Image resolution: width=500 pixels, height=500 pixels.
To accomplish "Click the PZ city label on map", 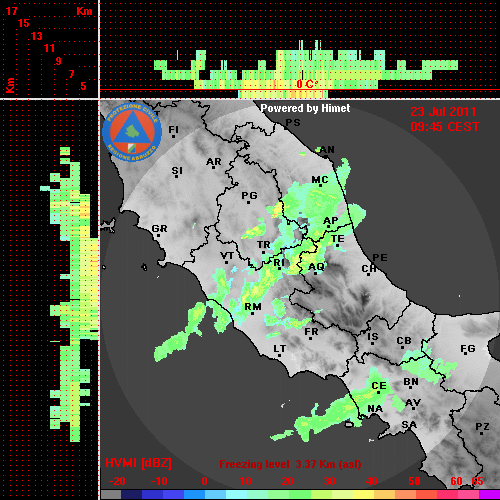I will [x=482, y=426].
